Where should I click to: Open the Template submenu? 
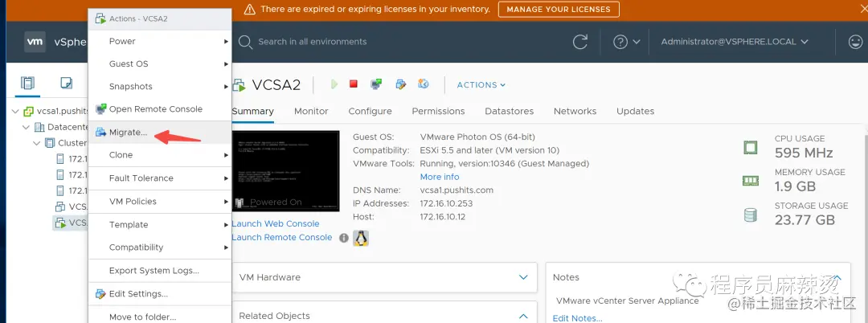(160, 224)
